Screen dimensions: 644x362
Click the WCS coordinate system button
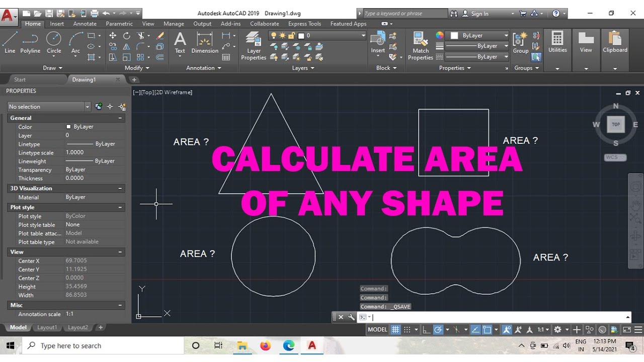click(615, 157)
